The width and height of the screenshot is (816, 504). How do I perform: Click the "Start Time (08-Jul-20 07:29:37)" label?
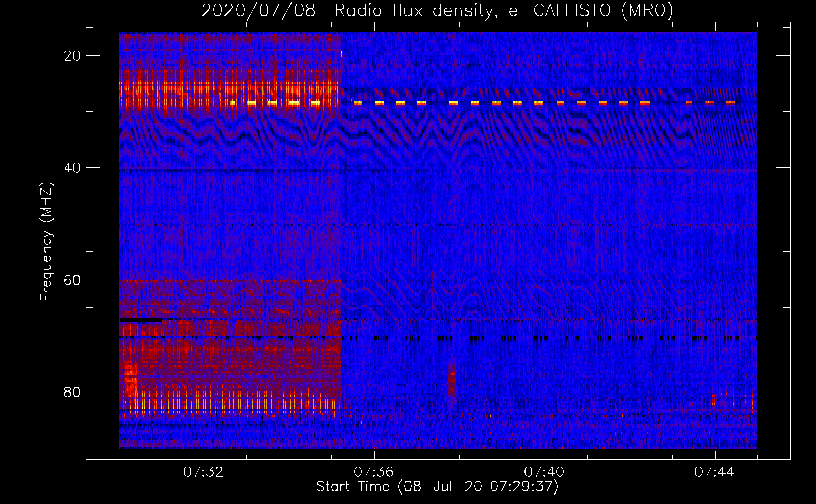coord(437,487)
